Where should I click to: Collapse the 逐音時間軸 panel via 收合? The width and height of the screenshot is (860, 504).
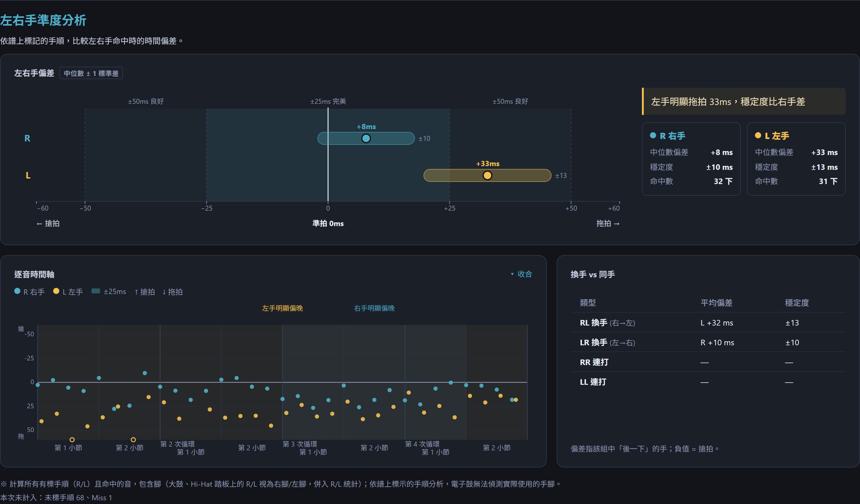click(x=521, y=274)
